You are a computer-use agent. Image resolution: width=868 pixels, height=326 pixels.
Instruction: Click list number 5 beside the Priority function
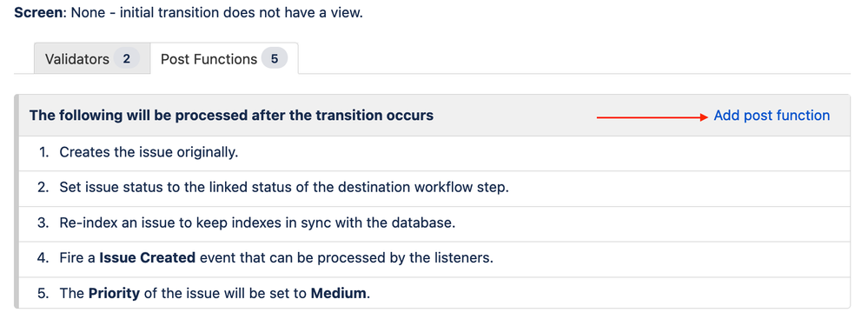[43, 293]
